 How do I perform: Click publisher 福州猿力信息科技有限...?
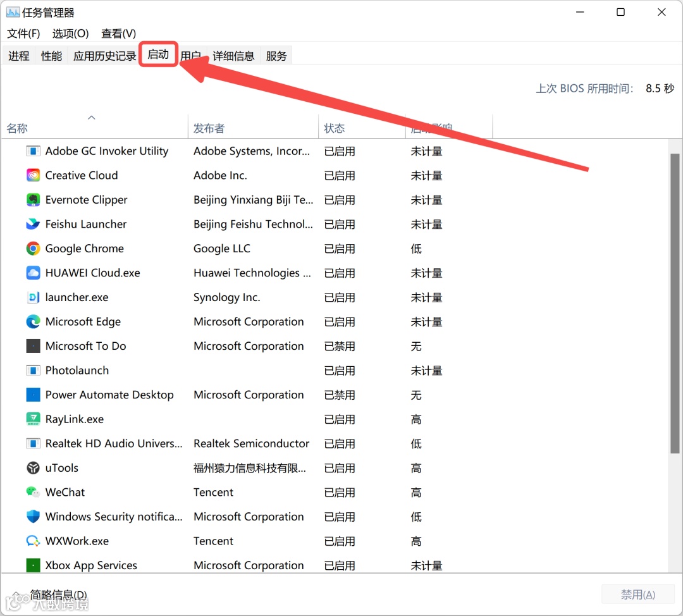(250, 468)
